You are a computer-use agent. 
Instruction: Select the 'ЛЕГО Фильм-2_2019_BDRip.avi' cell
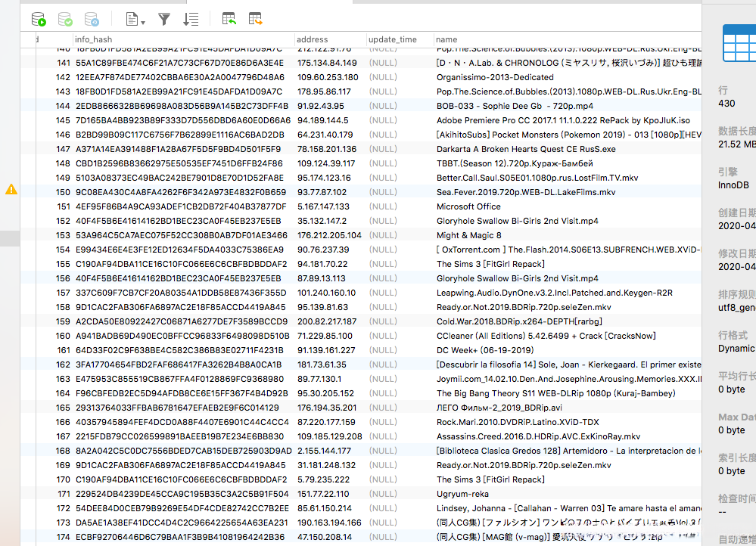click(499, 408)
